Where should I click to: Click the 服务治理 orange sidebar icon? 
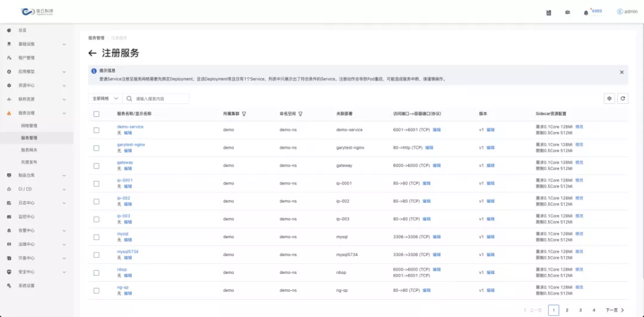[9, 113]
